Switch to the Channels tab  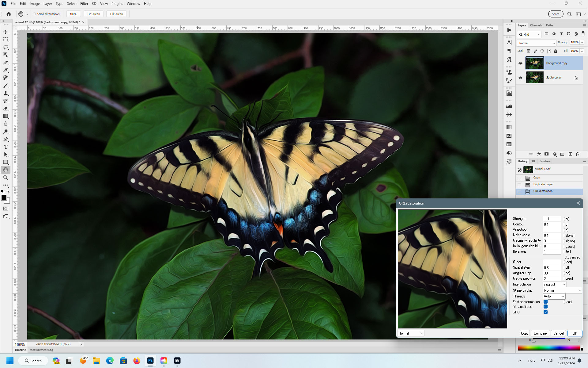tap(536, 25)
